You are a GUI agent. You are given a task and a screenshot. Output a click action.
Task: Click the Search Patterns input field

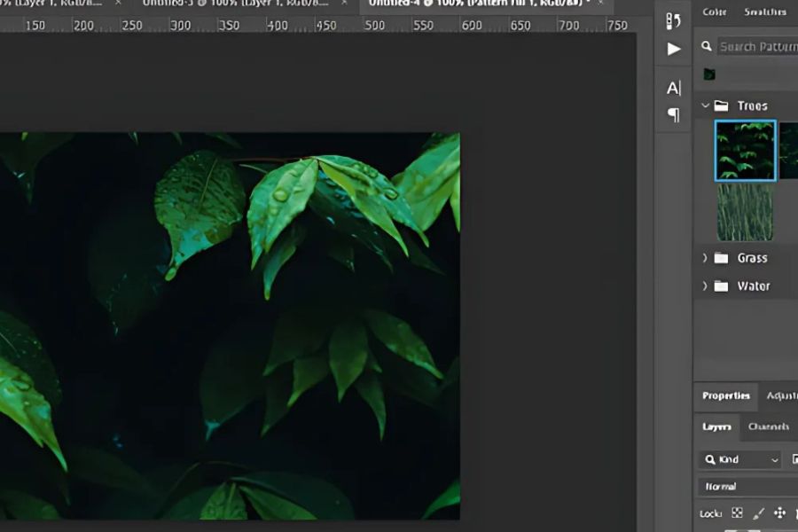tap(758, 46)
